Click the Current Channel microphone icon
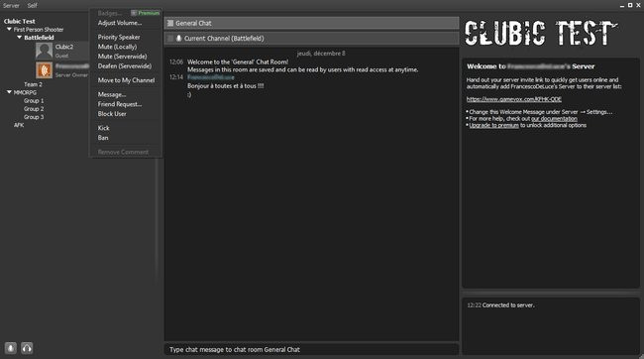This screenshot has height=359, width=644. point(178,39)
